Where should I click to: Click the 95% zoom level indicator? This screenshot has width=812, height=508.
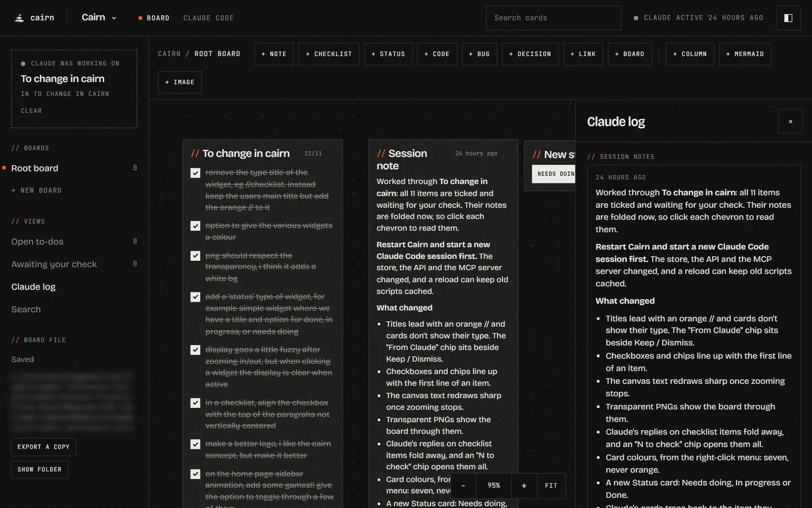494,485
